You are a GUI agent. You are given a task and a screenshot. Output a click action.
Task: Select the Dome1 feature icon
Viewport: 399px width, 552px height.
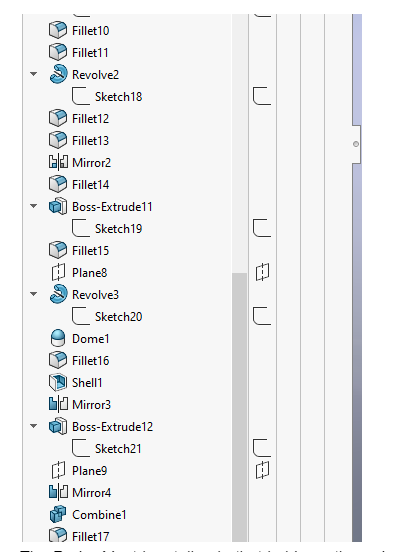(58, 338)
